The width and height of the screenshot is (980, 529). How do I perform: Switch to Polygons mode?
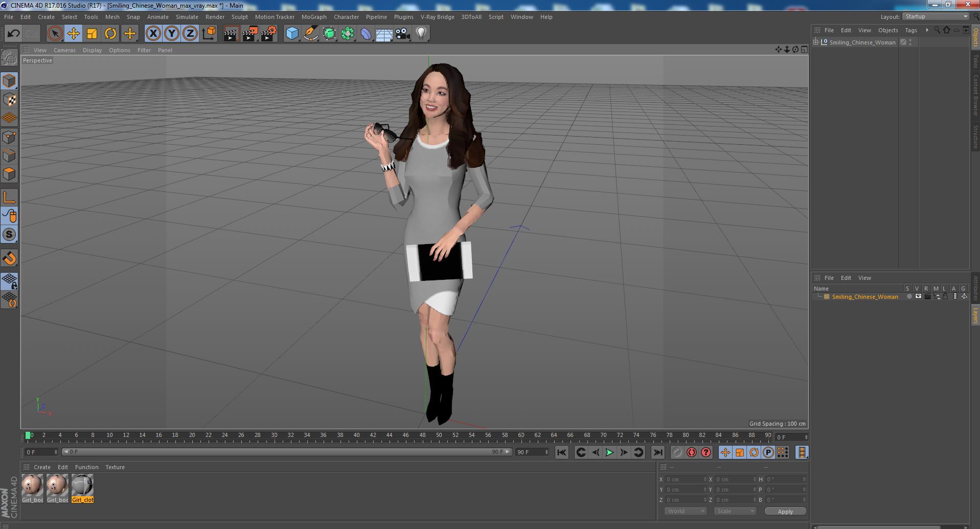[x=9, y=174]
